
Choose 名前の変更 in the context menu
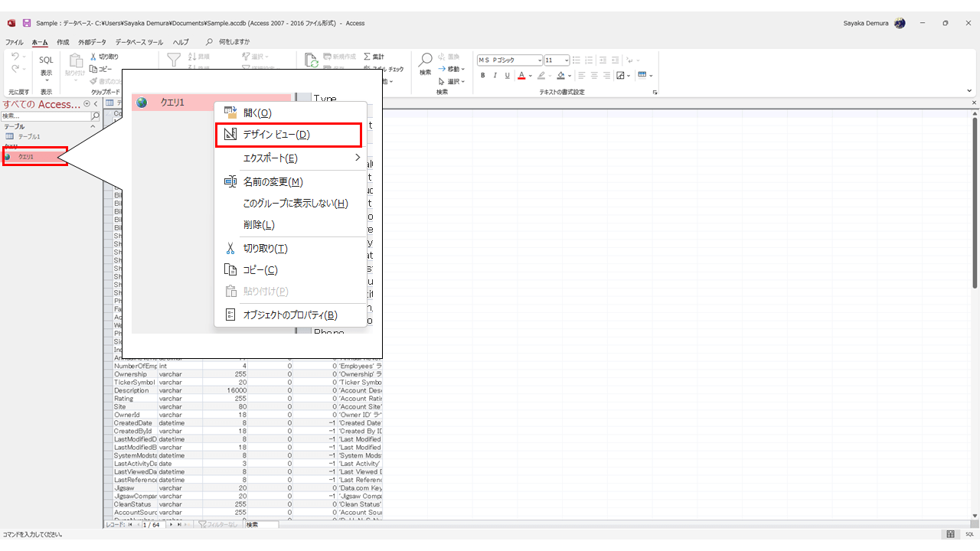pos(273,182)
